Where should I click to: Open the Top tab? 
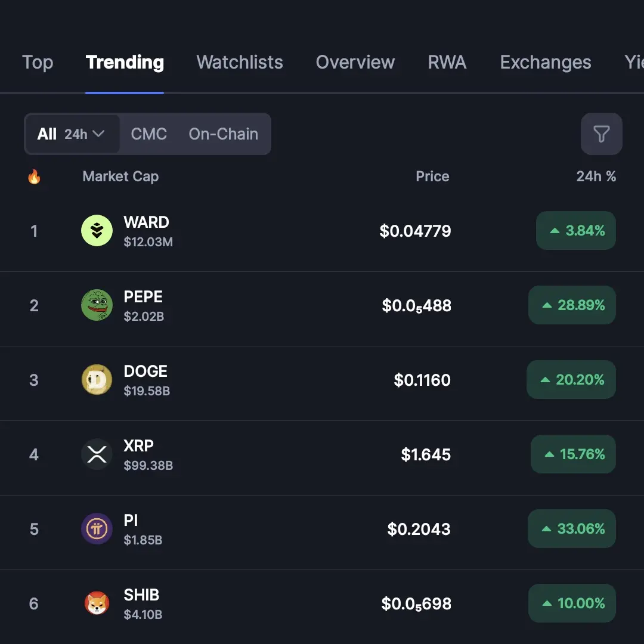[38, 62]
